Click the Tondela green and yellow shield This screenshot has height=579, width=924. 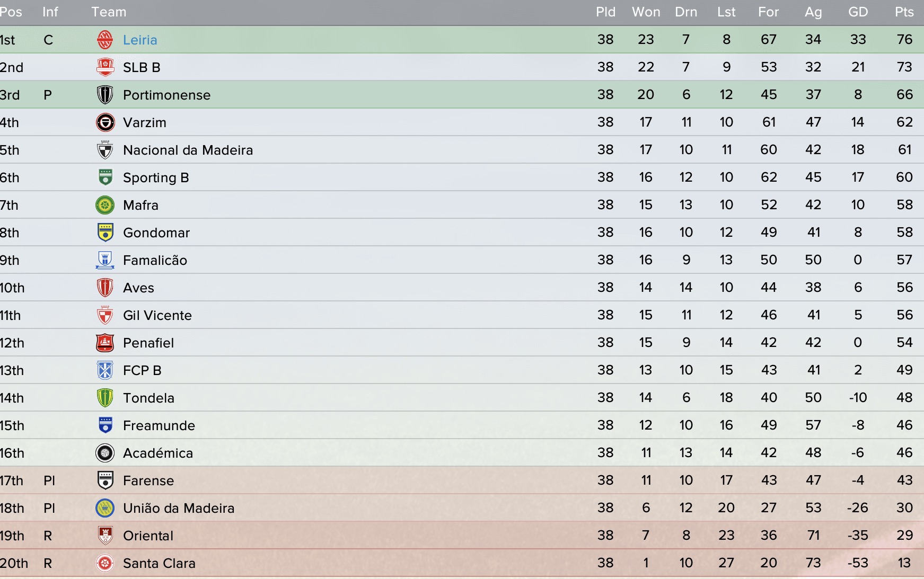(x=105, y=398)
